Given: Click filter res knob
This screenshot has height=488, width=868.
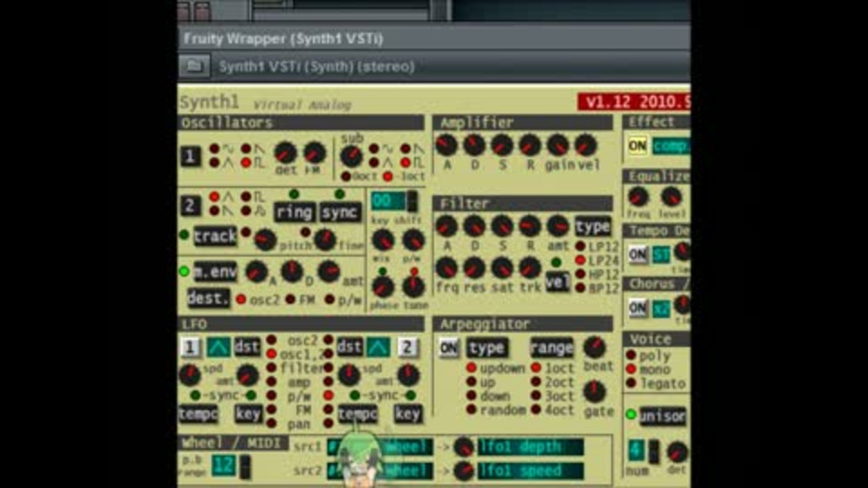Looking at the screenshot, I should 474,267.
